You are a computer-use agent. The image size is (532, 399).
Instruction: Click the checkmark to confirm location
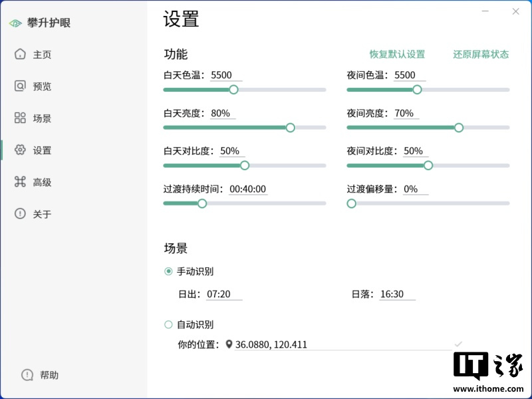(458, 344)
